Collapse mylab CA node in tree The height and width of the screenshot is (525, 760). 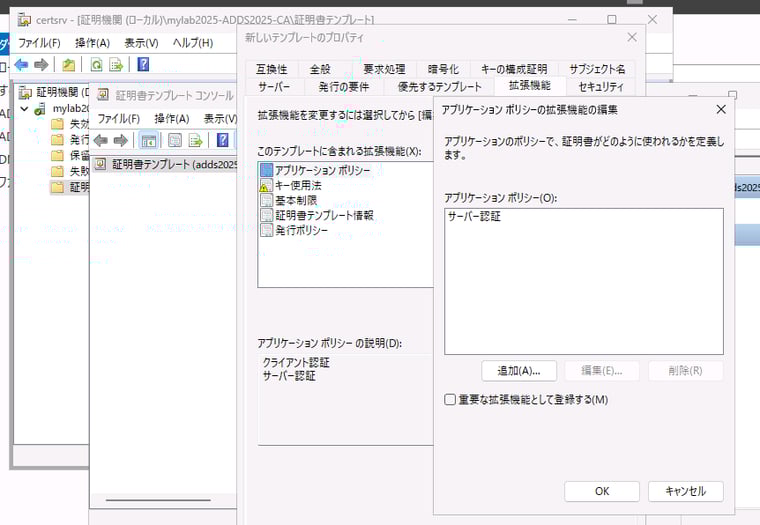click(24, 109)
